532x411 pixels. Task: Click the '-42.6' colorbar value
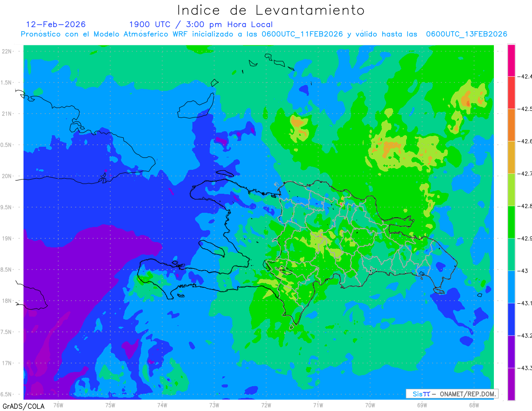(x=525, y=141)
